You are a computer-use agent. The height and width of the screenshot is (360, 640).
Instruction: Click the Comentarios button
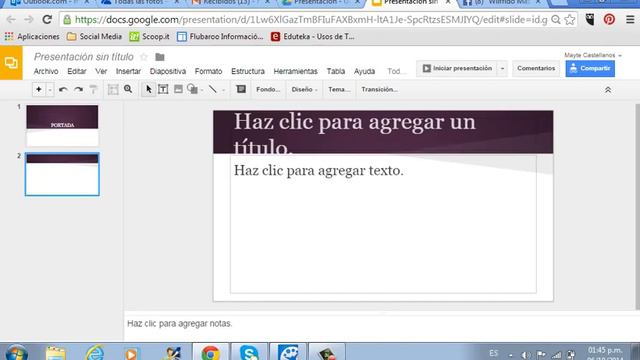tap(536, 68)
